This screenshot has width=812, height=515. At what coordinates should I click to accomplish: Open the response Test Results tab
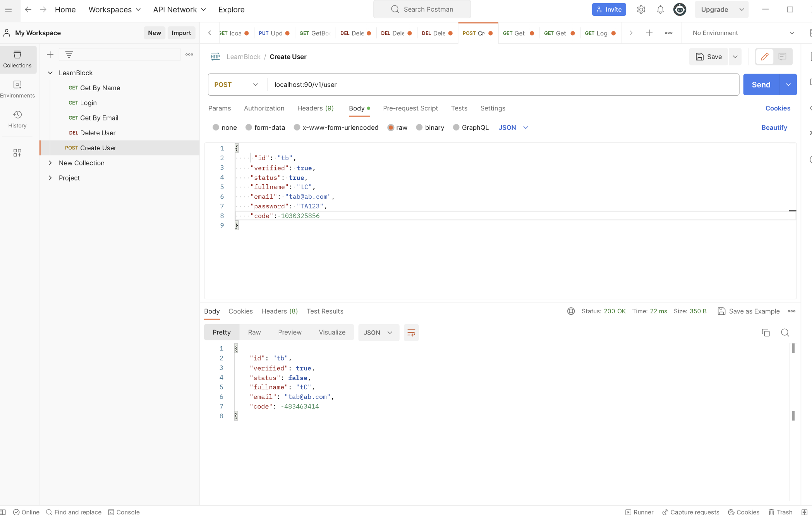(324, 311)
